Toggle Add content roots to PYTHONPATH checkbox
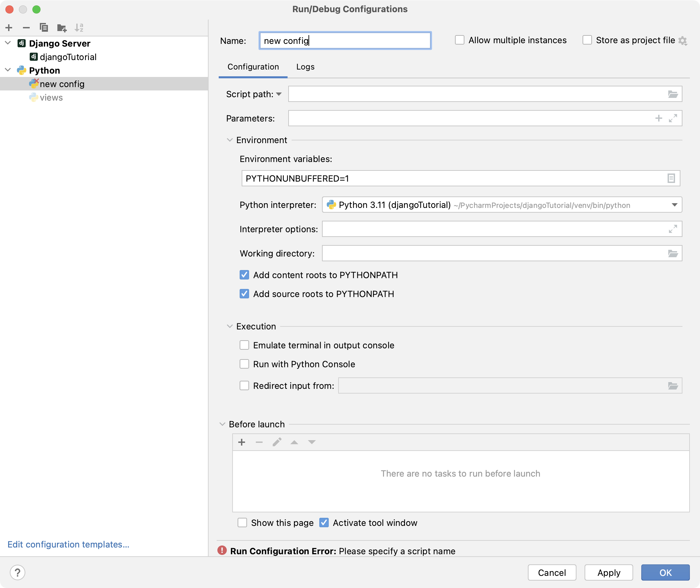Screen dimensions: 700x588 coord(244,275)
